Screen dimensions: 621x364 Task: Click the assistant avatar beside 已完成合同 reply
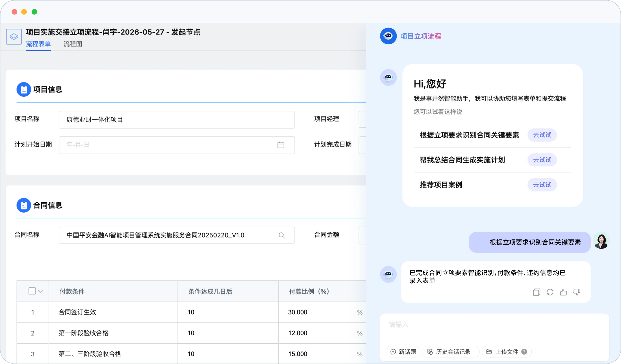[x=388, y=274]
